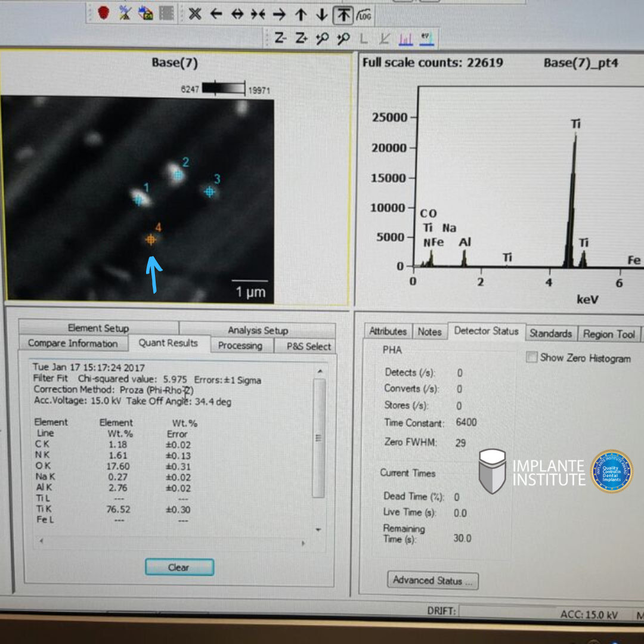Click the LOG scale toolbar icon
The image size is (644, 644).
364,15
